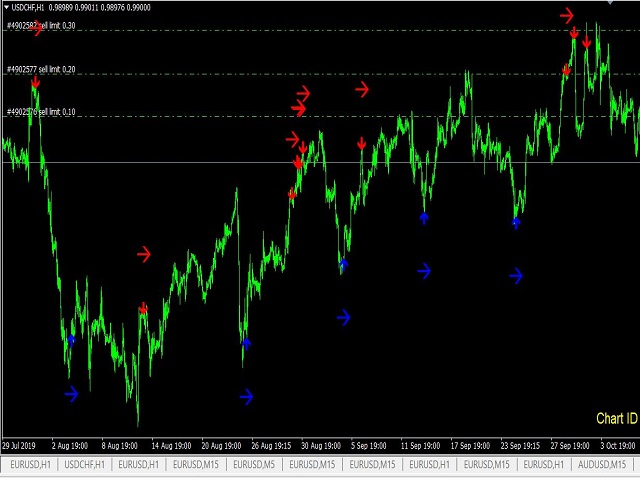Click the 17 Sep 19:00 time axis label
Viewport: 640px width, 480px height.
470,446
